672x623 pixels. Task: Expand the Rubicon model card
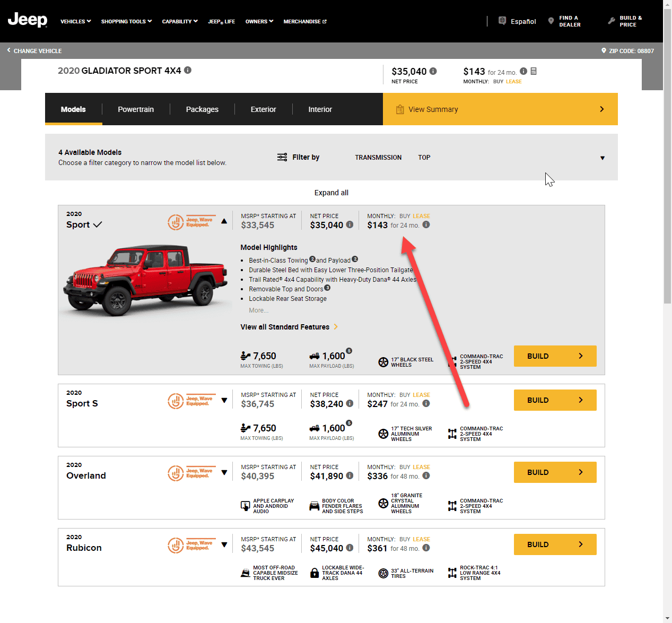(x=224, y=544)
